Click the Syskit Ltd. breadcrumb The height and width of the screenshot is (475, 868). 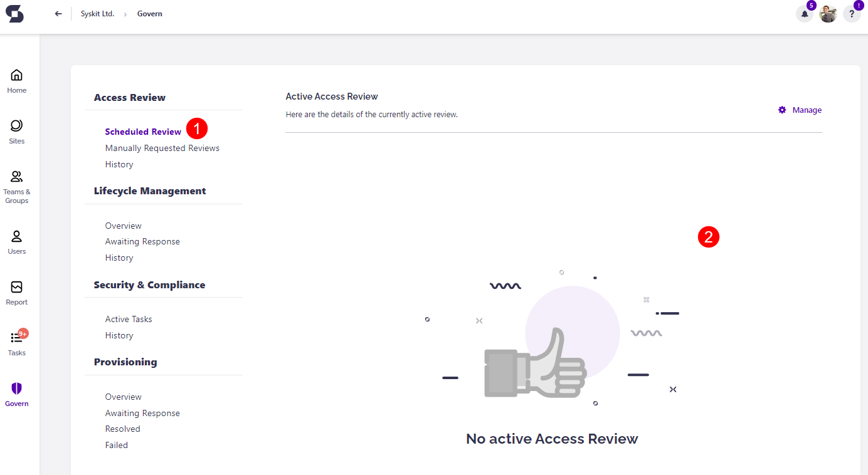click(97, 13)
